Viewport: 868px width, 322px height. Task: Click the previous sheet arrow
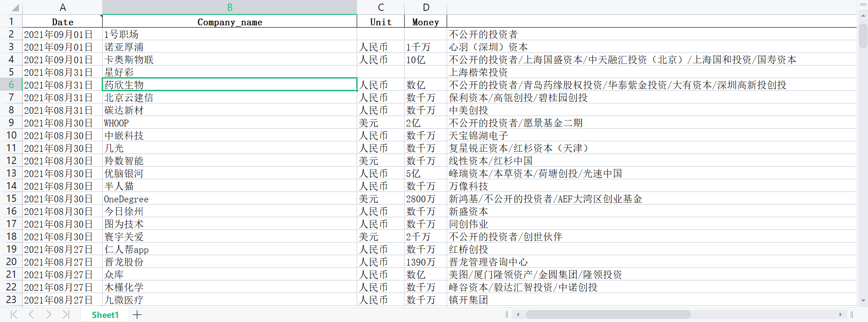pos(31,314)
